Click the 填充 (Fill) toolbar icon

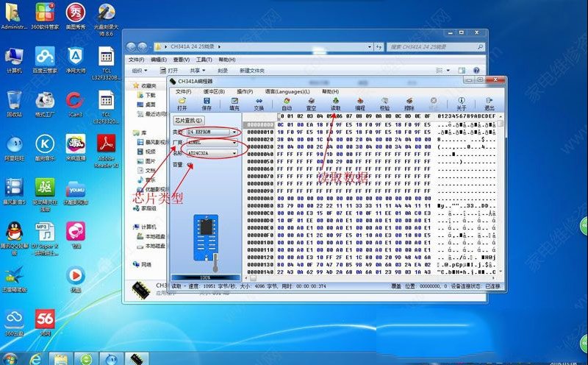[x=234, y=104]
